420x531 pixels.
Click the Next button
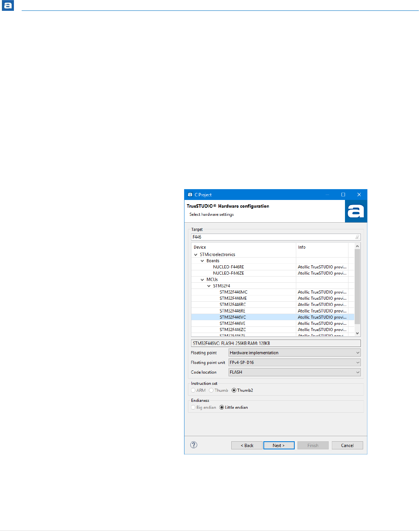[x=279, y=446]
